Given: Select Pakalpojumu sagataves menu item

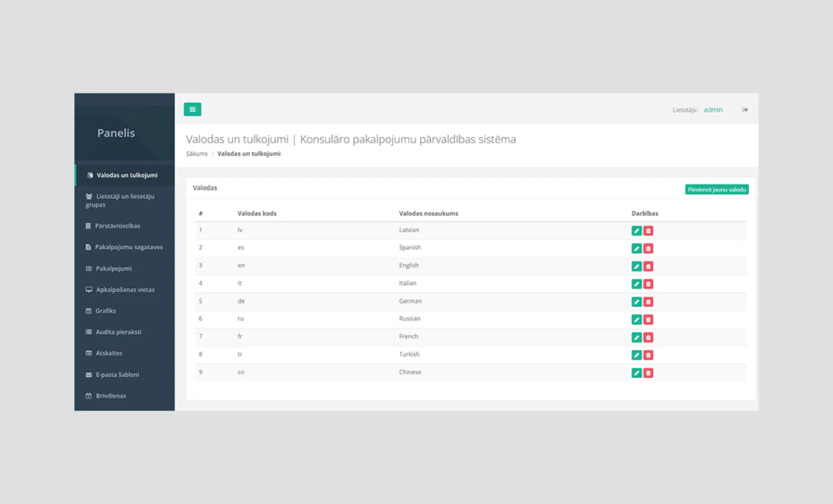Looking at the screenshot, I should 125,247.
